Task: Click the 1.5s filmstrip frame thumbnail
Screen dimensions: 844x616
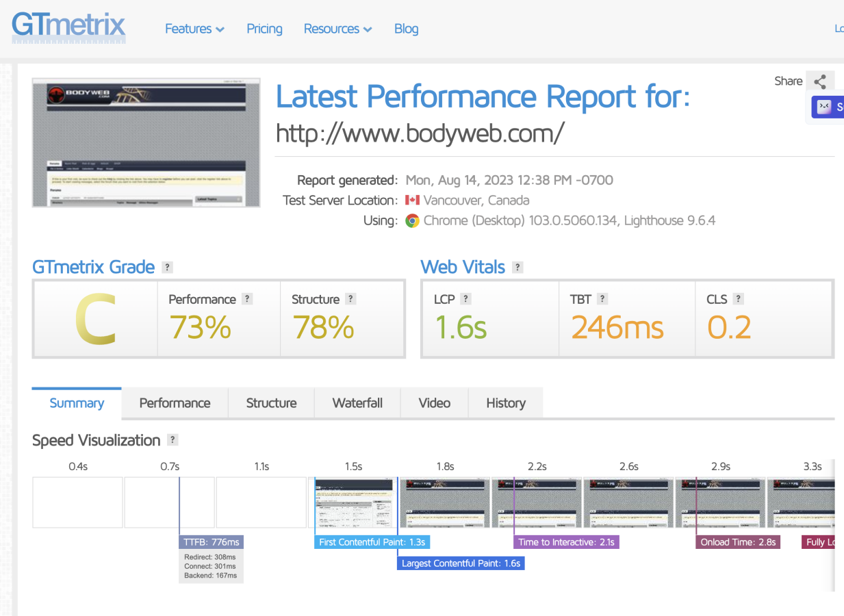Action: (354, 502)
